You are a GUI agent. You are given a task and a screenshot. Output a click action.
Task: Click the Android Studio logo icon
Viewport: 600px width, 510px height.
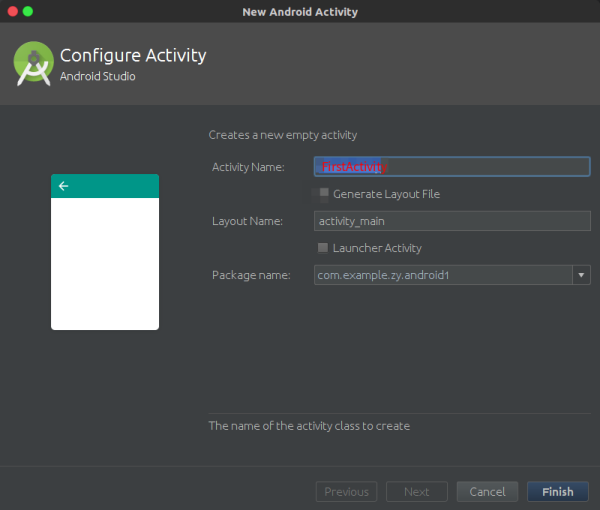coord(34,64)
